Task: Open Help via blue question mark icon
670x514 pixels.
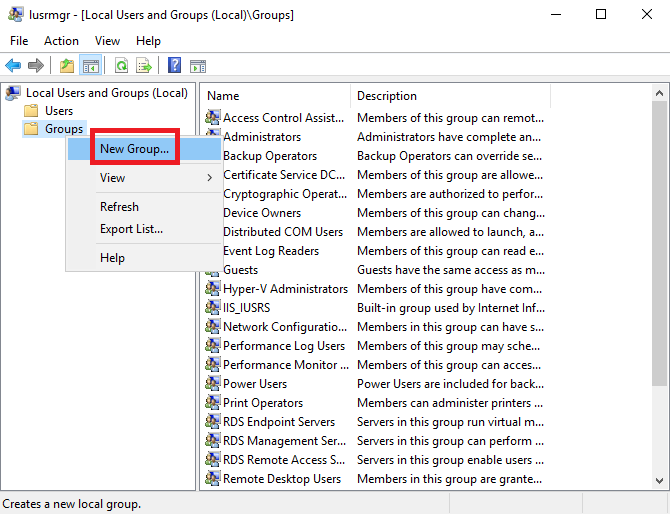Action: (x=174, y=66)
